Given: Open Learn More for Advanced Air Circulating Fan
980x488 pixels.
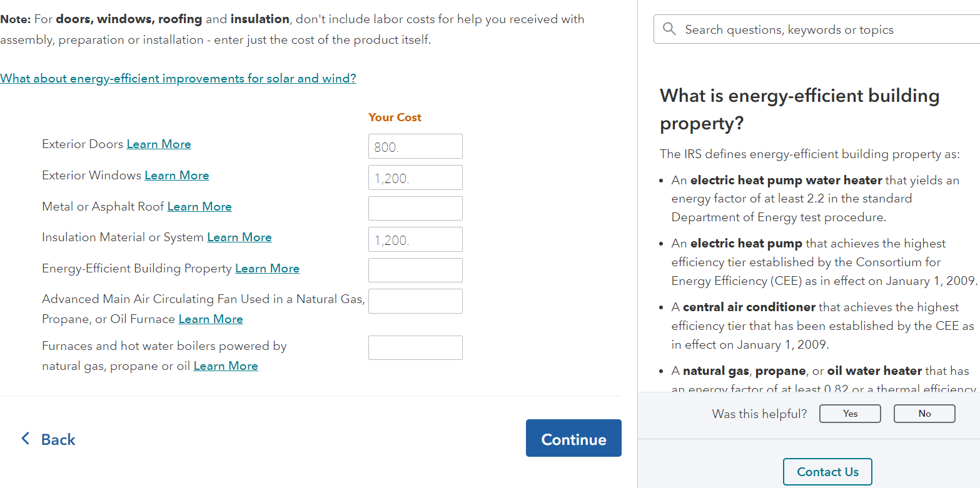Looking at the screenshot, I should click(x=211, y=319).
